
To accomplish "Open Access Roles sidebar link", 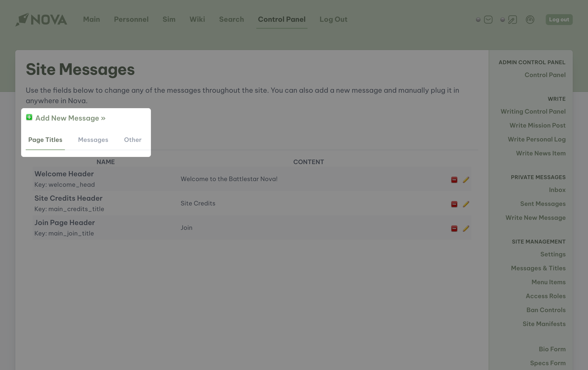I will click(546, 296).
